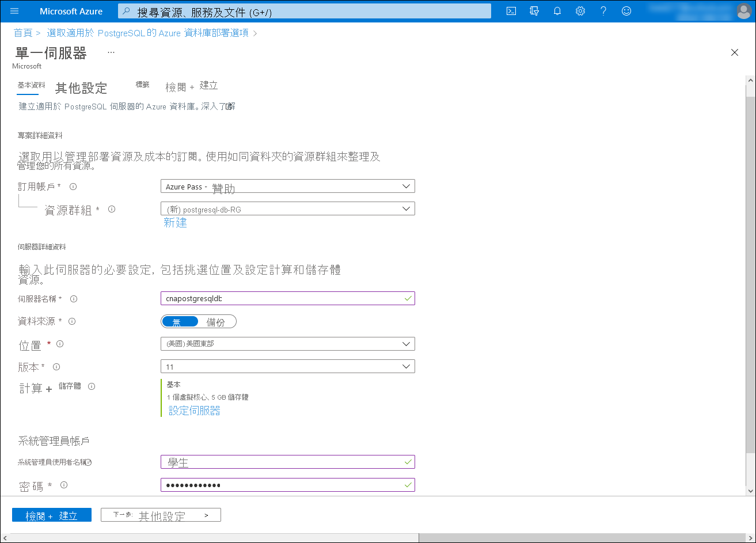
Task: Focus the top resource search box
Action: pos(305,11)
